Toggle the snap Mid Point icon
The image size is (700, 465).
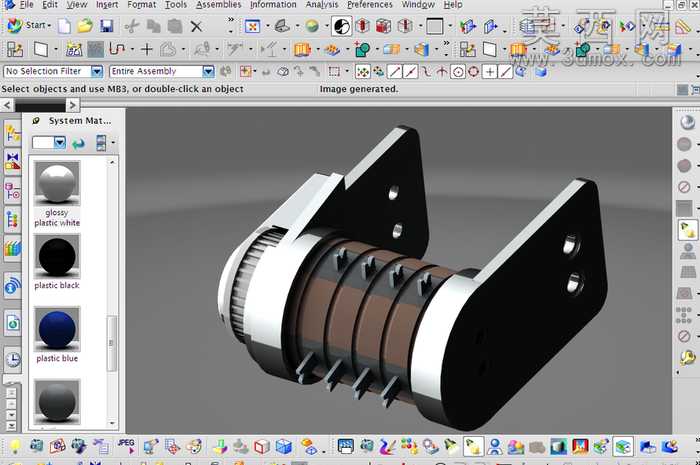tap(410, 71)
